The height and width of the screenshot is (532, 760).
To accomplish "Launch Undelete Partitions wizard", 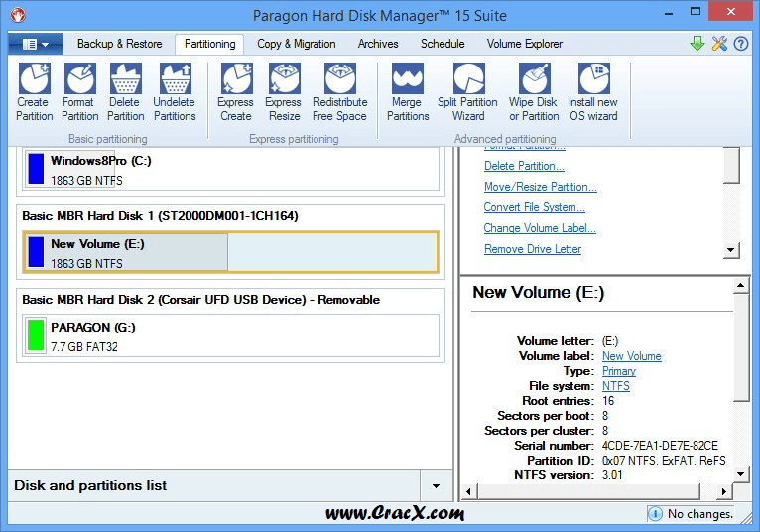I will pyautogui.click(x=175, y=91).
